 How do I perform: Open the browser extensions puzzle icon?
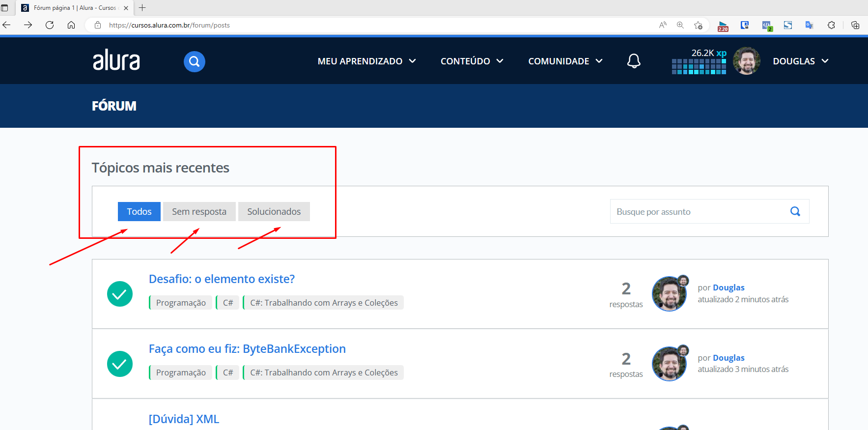pos(831,25)
